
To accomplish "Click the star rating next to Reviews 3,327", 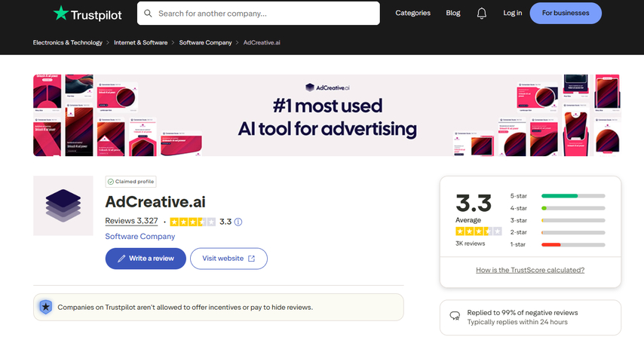I will pos(192,222).
